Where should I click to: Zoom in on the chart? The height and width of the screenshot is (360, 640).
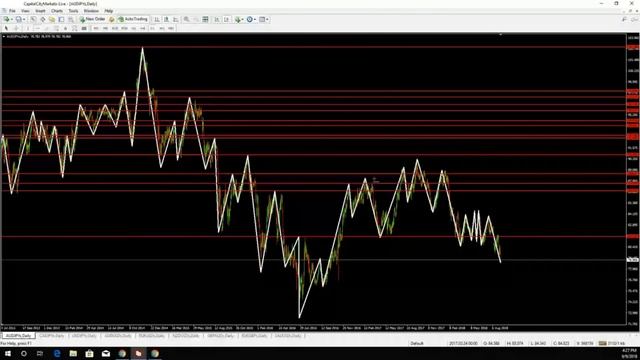pyautogui.click(x=186, y=19)
